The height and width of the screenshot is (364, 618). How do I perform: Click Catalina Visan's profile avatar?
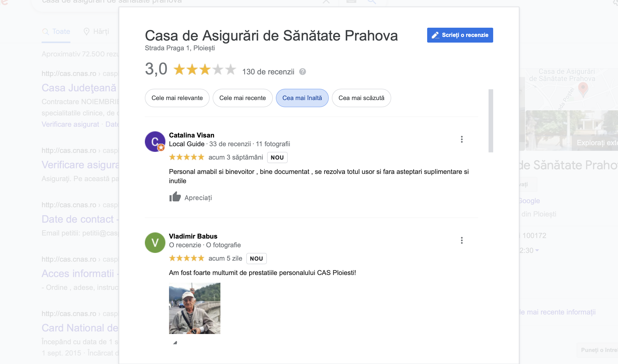[155, 142]
